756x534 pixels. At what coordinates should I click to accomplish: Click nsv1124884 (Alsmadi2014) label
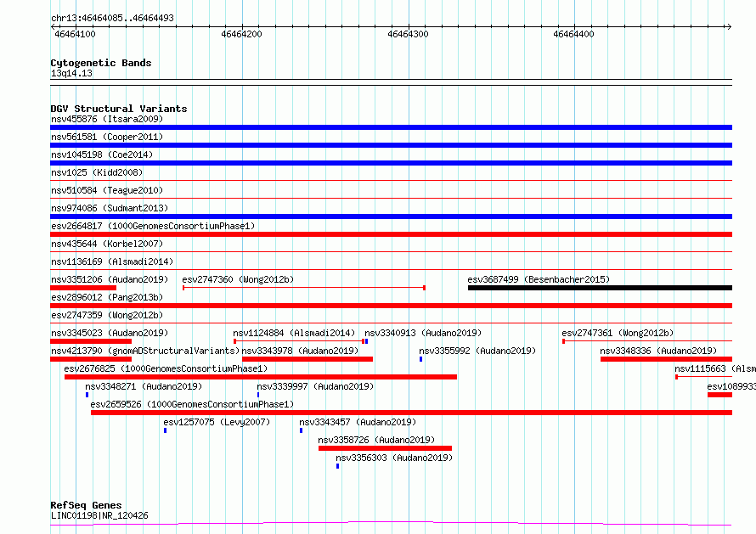(x=294, y=333)
